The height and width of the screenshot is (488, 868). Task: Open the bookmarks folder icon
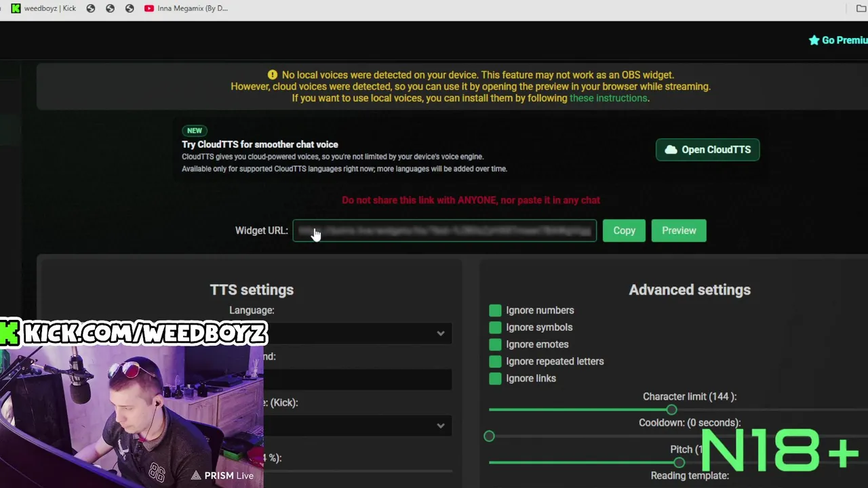coord(861,8)
